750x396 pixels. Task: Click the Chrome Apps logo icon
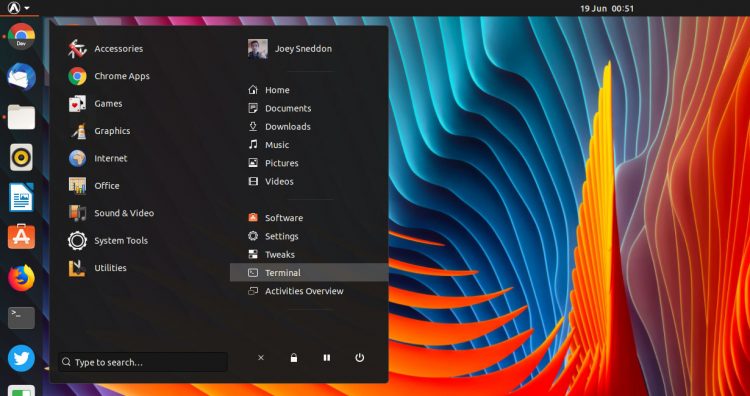point(77,76)
